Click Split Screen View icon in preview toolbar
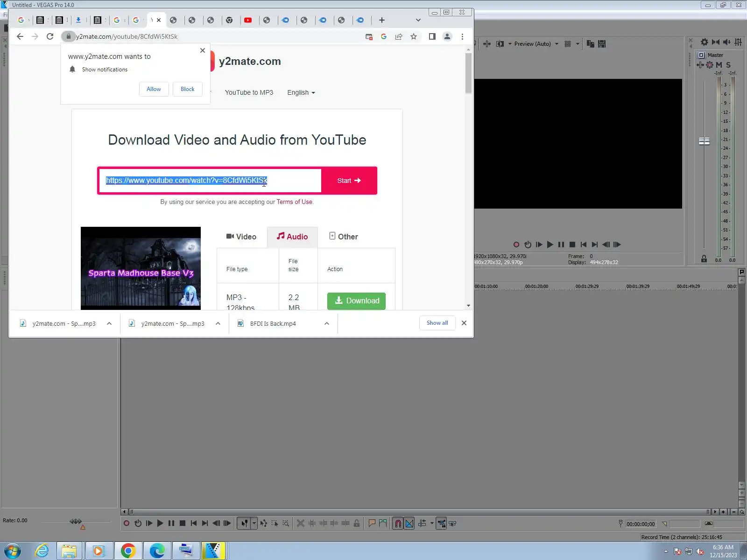Image resolution: width=747 pixels, height=560 pixels. (500, 44)
